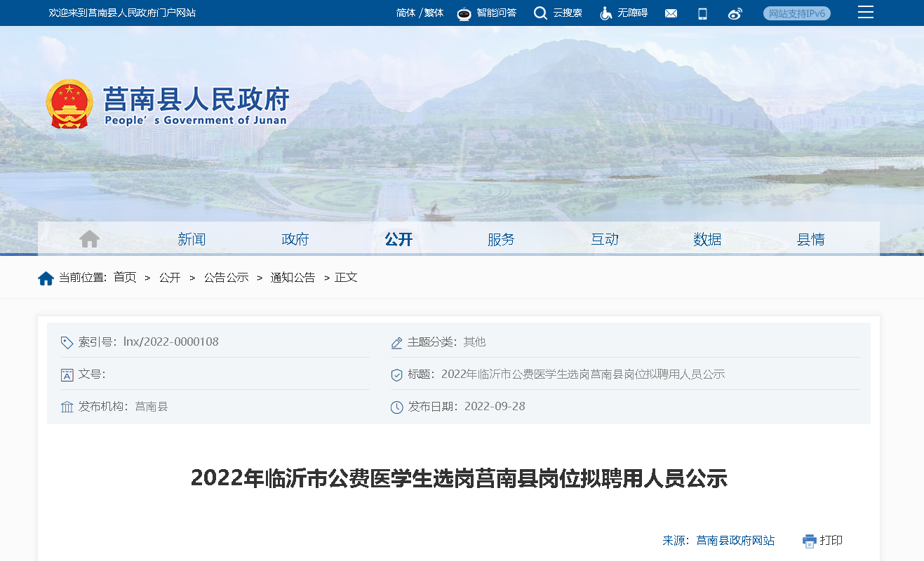
Task: Open the 政府 navigation tab
Action: 295,239
